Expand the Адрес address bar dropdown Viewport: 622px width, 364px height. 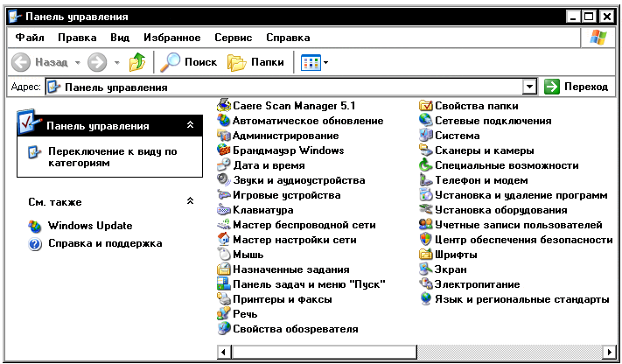click(529, 87)
